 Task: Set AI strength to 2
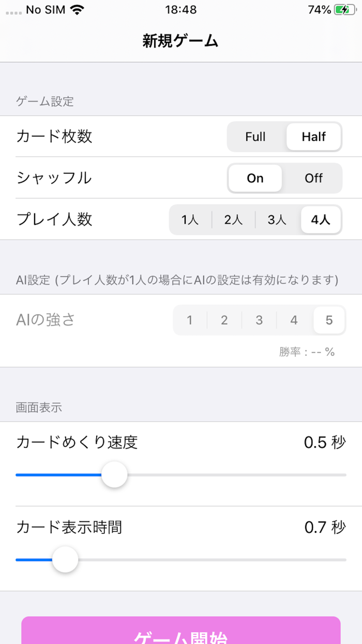tap(224, 320)
